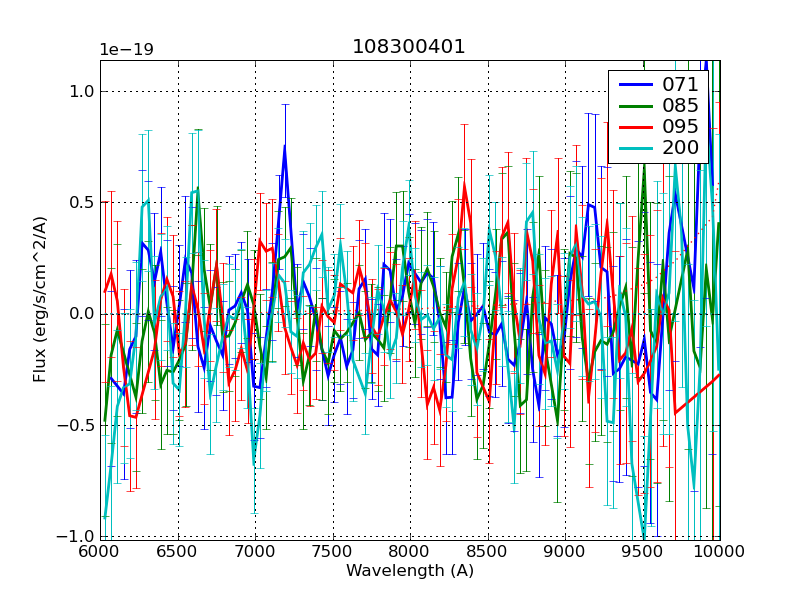
Task: Click the 8500 x-axis tick label
Action: click(488, 551)
